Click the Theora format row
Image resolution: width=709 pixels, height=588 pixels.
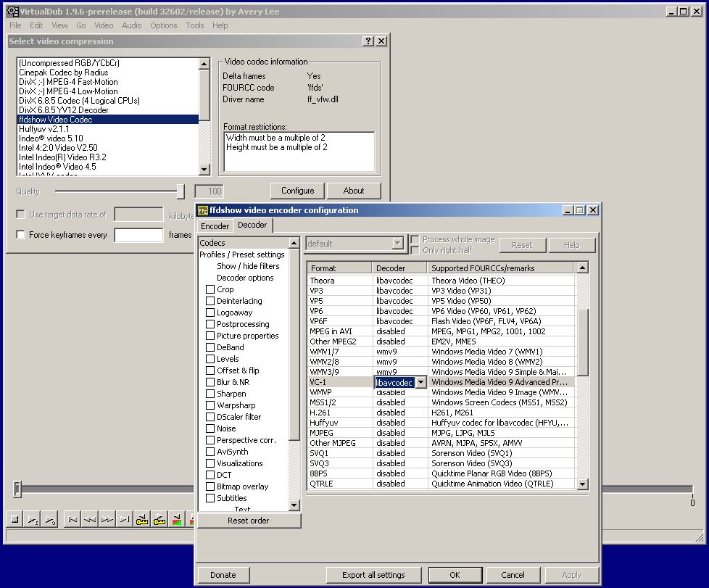(x=441, y=281)
